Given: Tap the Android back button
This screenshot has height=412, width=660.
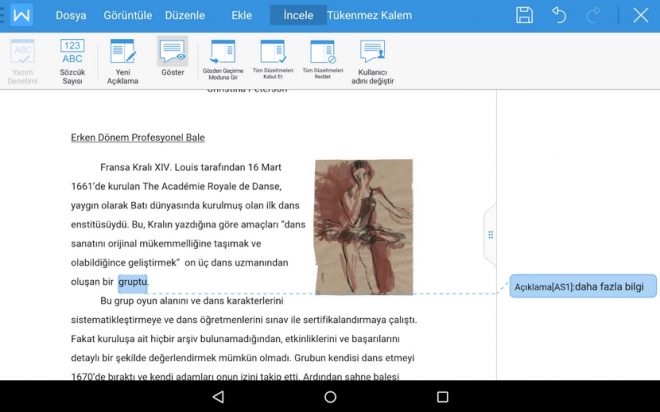Looking at the screenshot, I should (218, 396).
